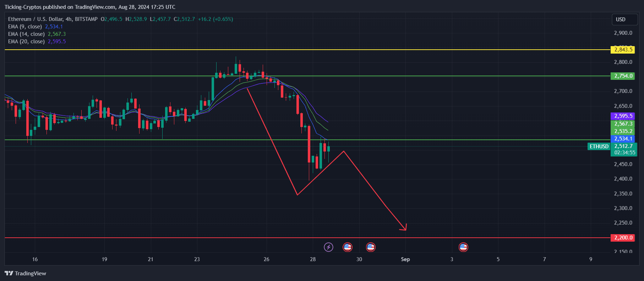The width and height of the screenshot is (644, 281).
Task: Click the Ticking-Cryptos published header text
Action: point(90,7)
